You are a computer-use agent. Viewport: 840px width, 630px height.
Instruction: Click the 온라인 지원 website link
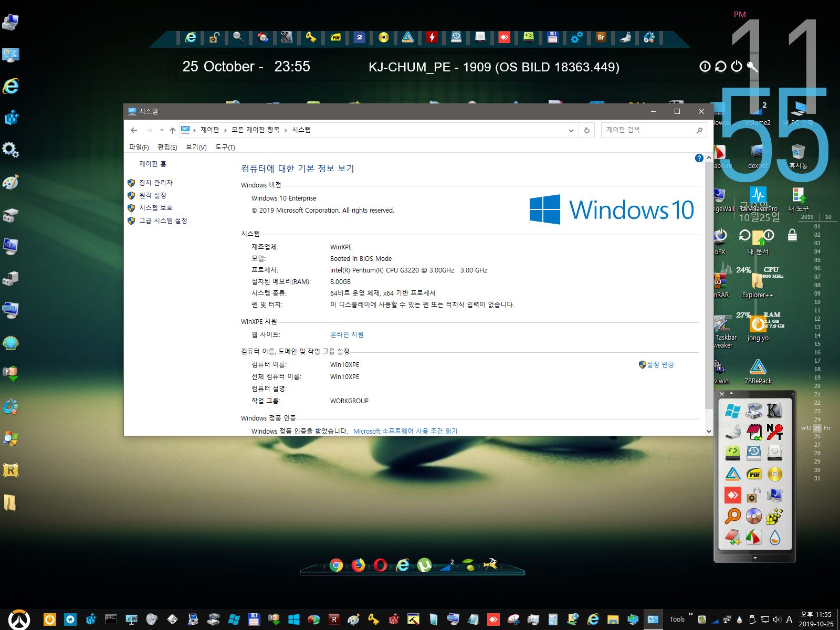point(347,334)
